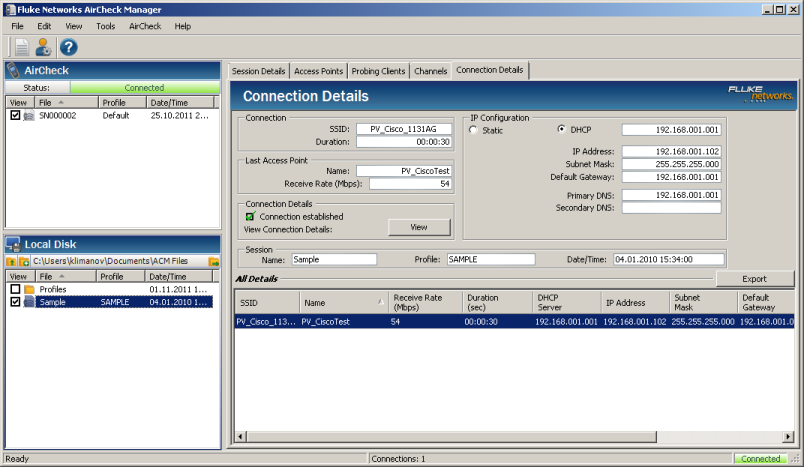Click the Profiles folder icon
The height and width of the screenshot is (467, 804).
(x=29, y=290)
